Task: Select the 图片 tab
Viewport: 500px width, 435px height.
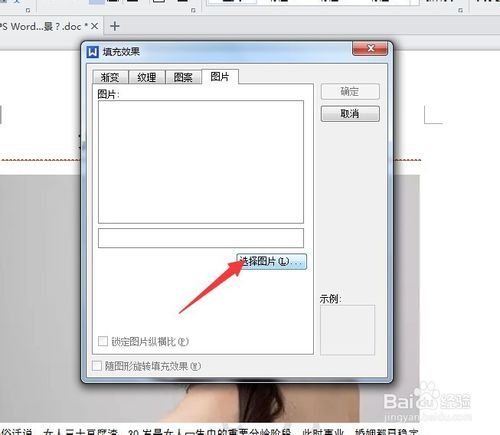Action: pos(220,77)
